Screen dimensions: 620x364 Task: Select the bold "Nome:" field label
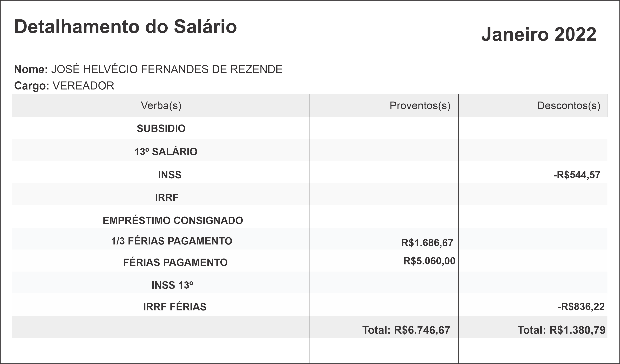point(31,69)
